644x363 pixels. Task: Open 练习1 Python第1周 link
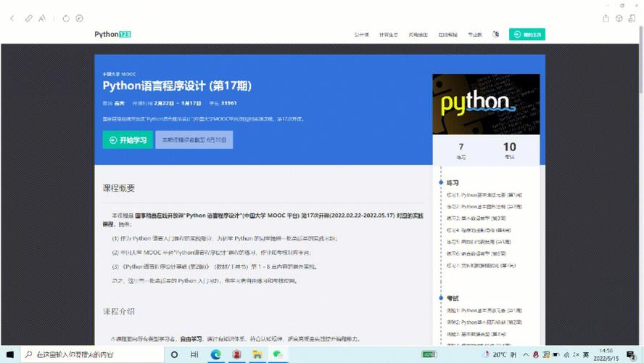484,195
